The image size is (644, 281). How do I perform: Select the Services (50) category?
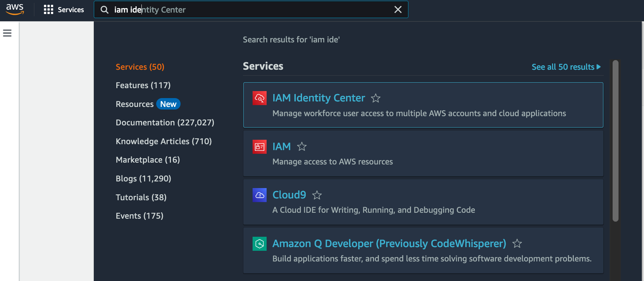point(140,67)
